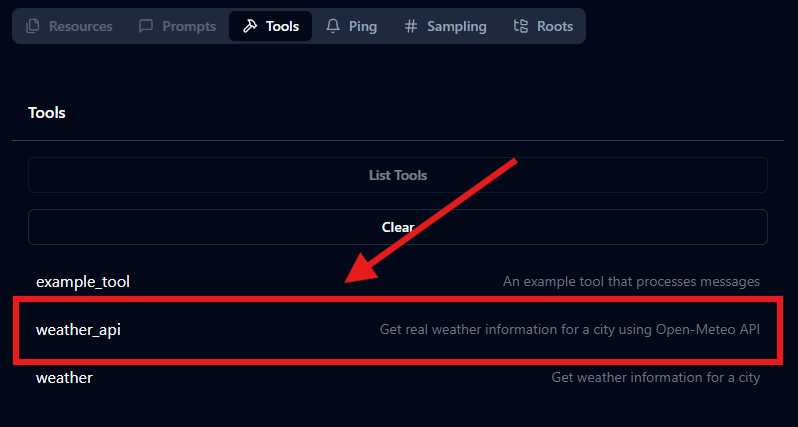798x427 pixels.
Task: Click the bell icon next to Ping
Action: click(333, 26)
